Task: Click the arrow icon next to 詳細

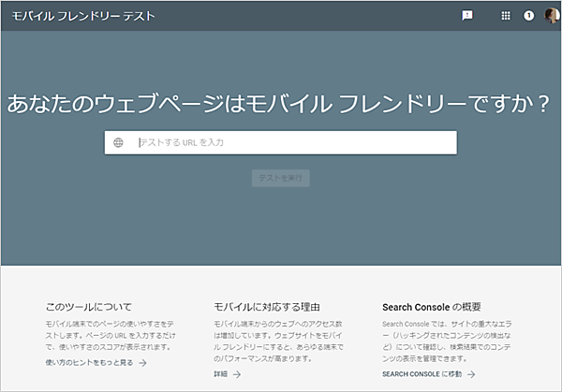Action: tap(237, 374)
